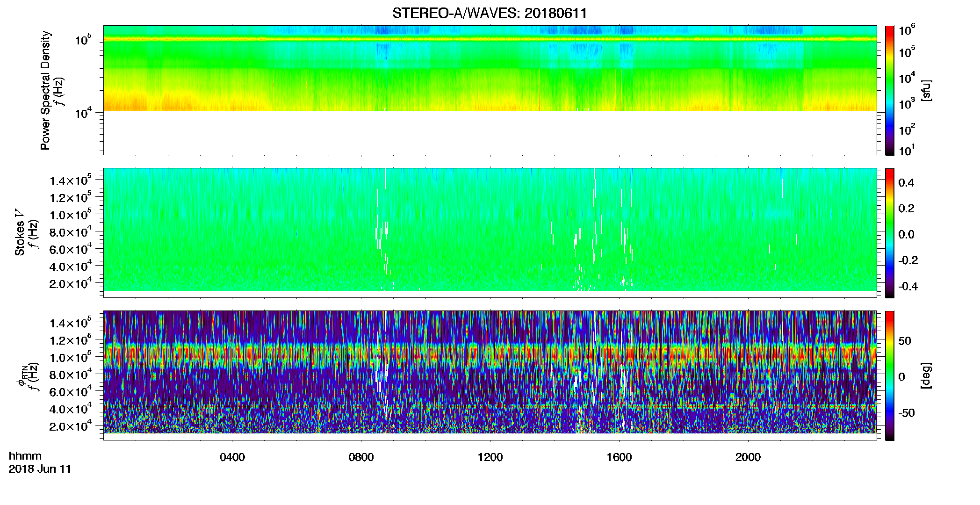Click the Stokes V colorbar gradient
Image resolution: width=980 pixels, height=505 pixels.
click(x=890, y=233)
